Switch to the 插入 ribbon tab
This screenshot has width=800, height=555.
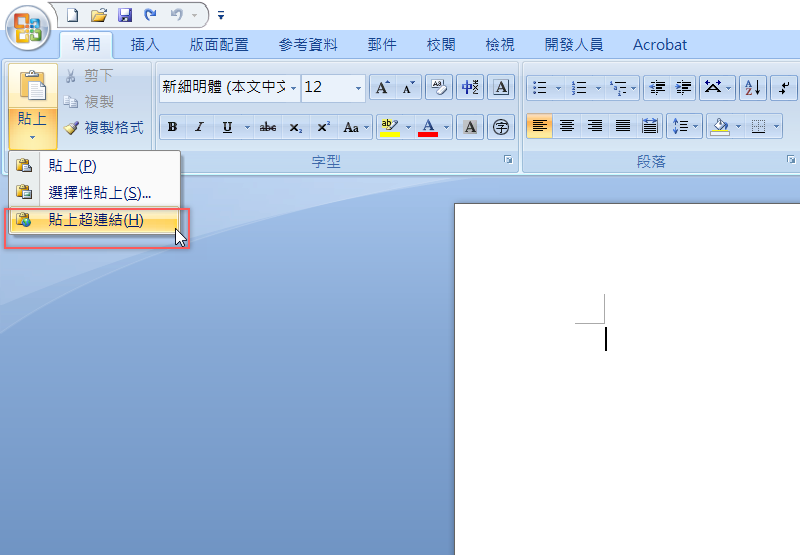[x=145, y=44]
